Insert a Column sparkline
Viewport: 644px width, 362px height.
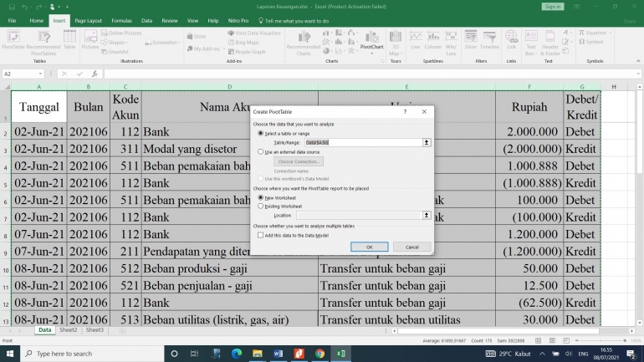(433, 40)
